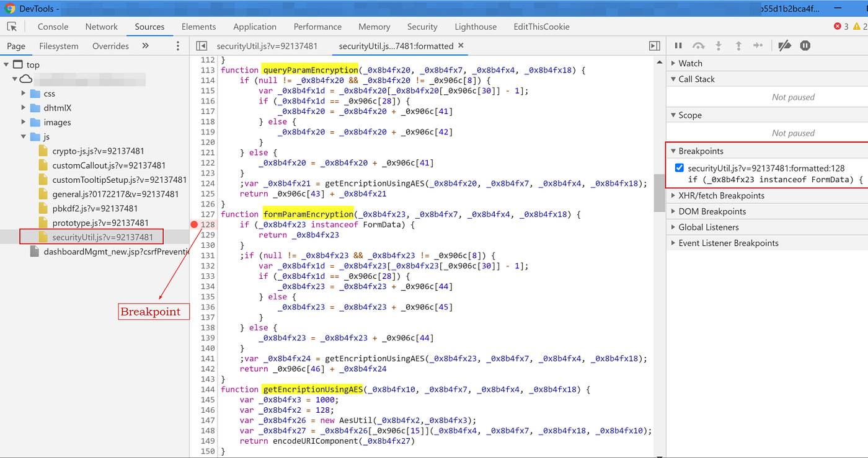Expand the css folder in file tree
The image size is (868, 458).
tap(24, 94)
